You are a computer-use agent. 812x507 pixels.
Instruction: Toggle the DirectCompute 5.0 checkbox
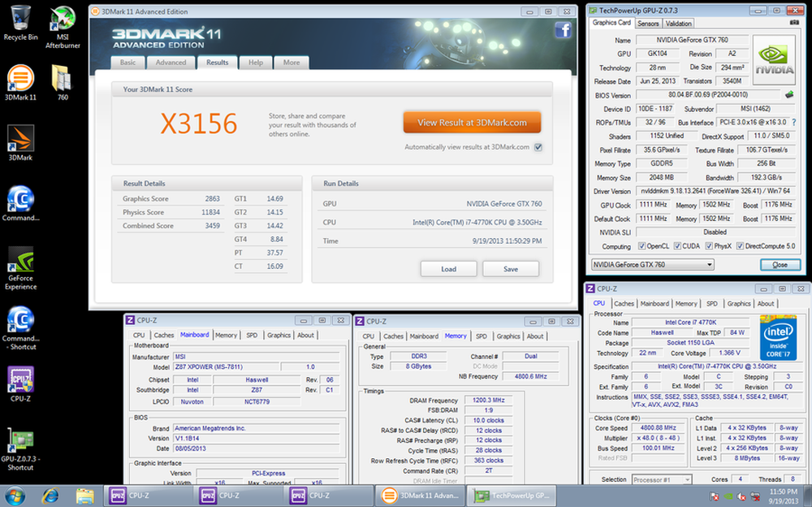tap(741, 246)
